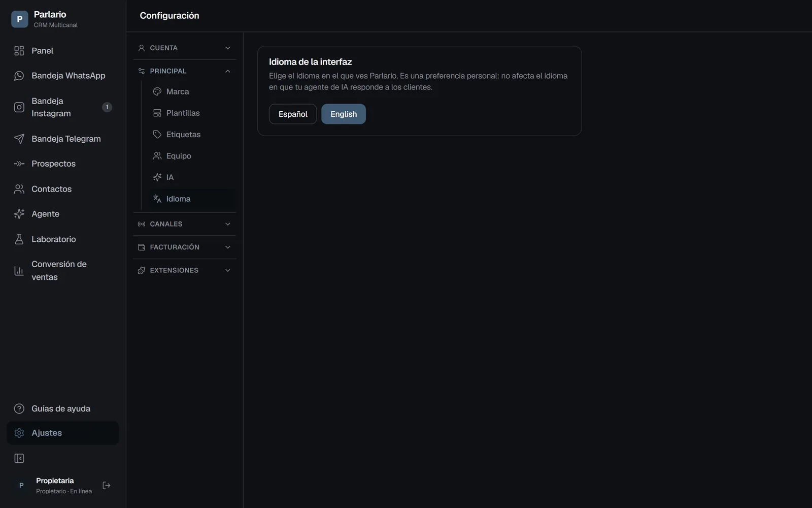Click the WhatsApp inbox icon
Image resolution: width=812 pixels, height=508 pixels.
(19, 76)
